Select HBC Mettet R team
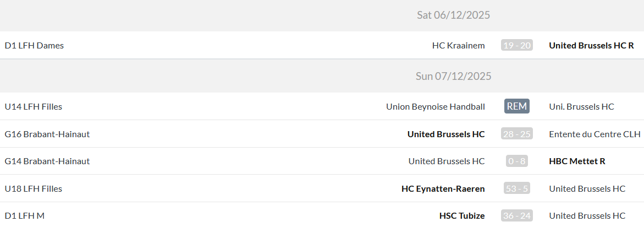The width and height of the screenshot is (644, 227). [x=577, y=161]
